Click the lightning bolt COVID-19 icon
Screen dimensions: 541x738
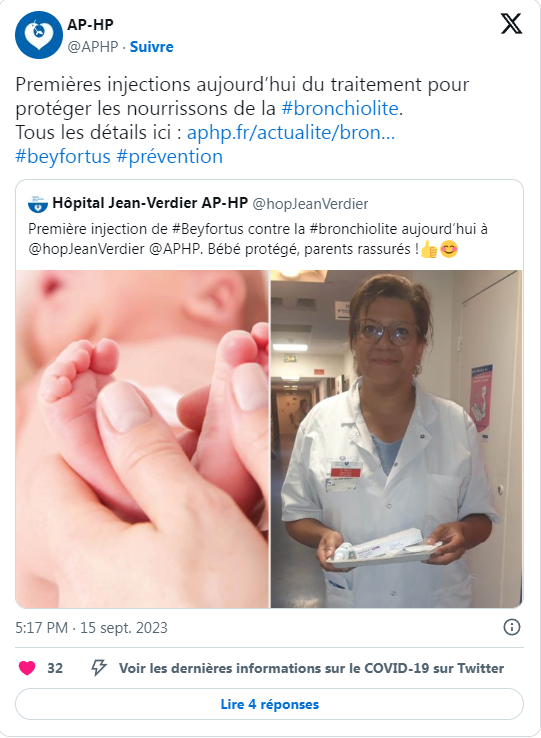98,667
